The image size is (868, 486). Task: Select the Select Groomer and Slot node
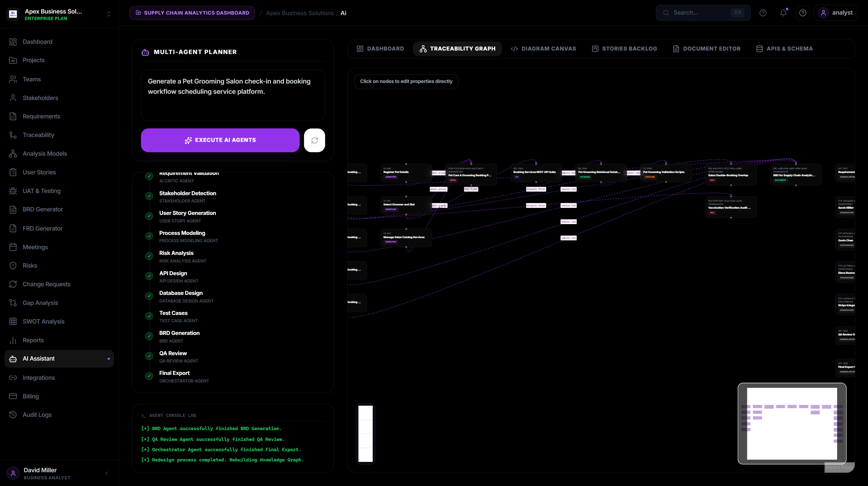pyautogui.click(x=406, y=206)
